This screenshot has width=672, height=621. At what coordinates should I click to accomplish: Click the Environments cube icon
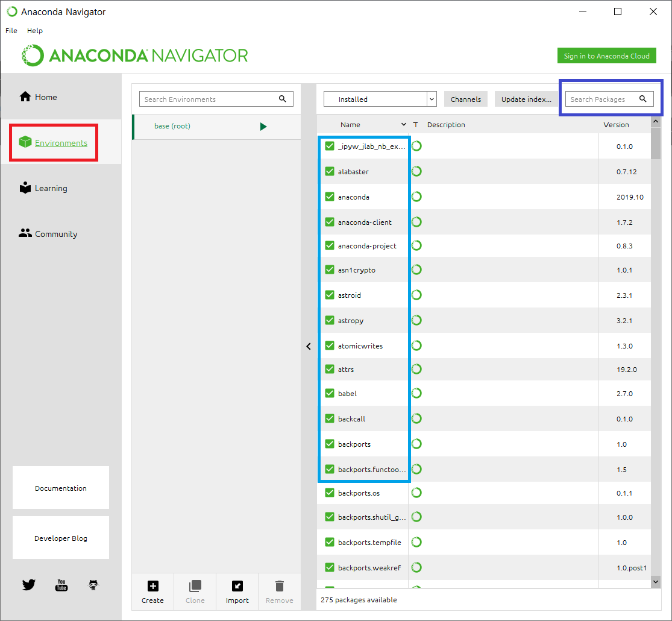click(25, 142)
